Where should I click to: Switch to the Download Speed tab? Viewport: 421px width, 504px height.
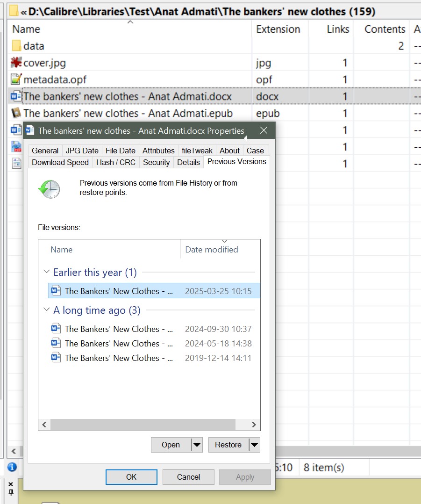click(x=60, y=162)
